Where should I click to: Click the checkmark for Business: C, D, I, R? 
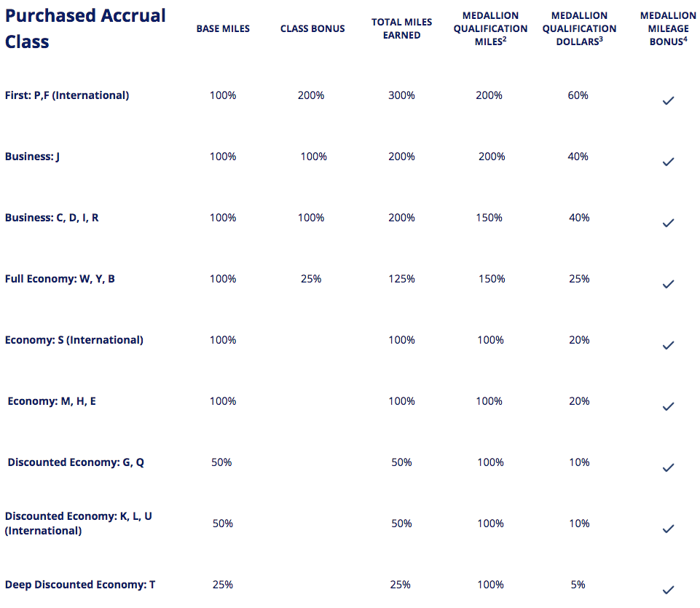click(668, 224)
